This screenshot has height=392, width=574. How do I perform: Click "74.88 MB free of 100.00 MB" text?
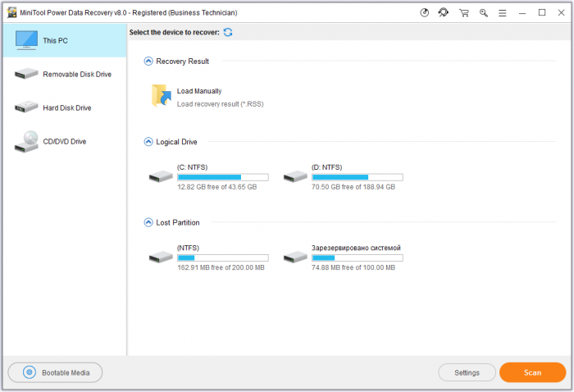[x=353, y=267]
